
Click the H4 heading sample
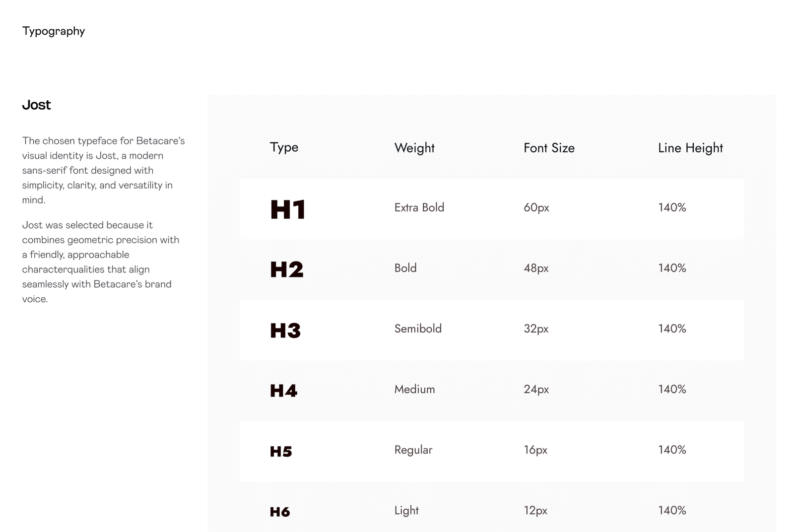point(284,391)
